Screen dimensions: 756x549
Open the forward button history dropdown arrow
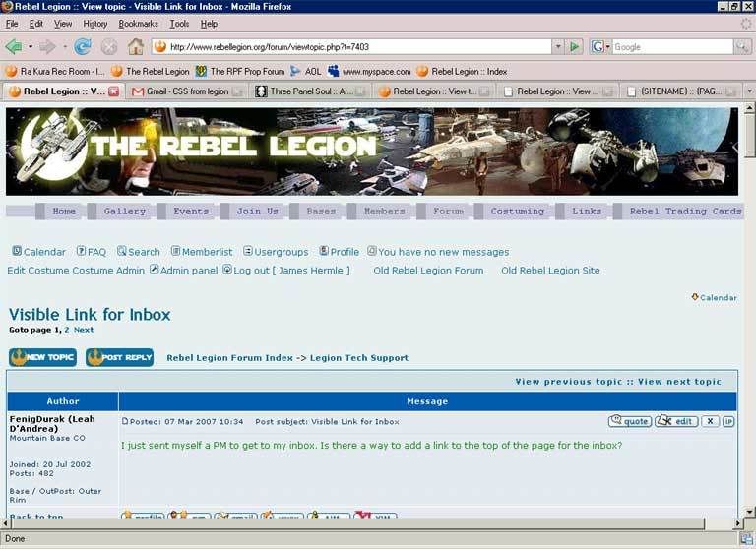pos(65,47)
